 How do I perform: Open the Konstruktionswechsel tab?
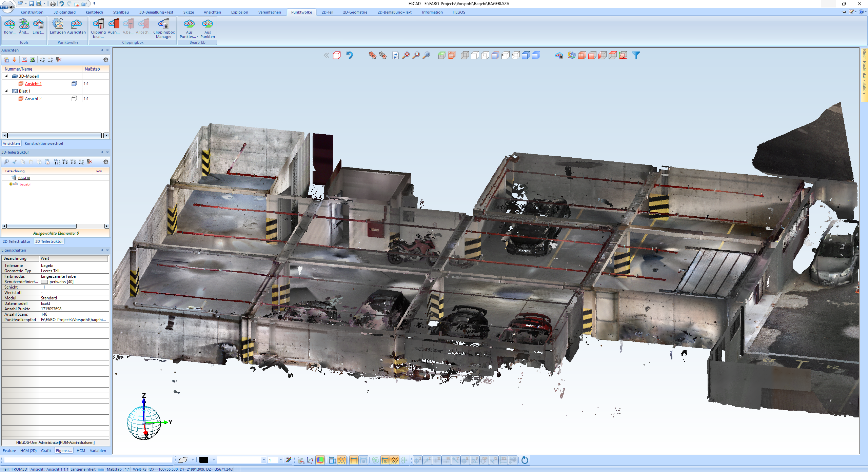(x=44, y=143)
